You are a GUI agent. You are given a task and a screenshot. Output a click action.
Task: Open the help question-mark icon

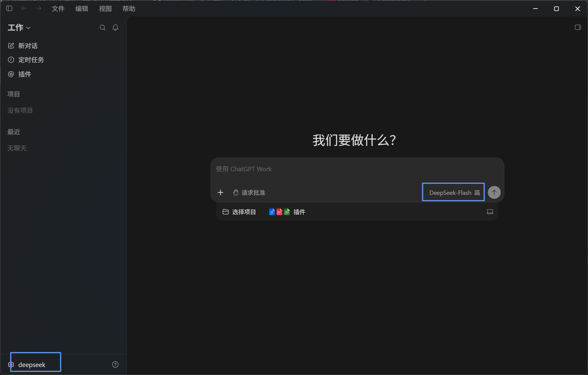click(x=115, y=365)
